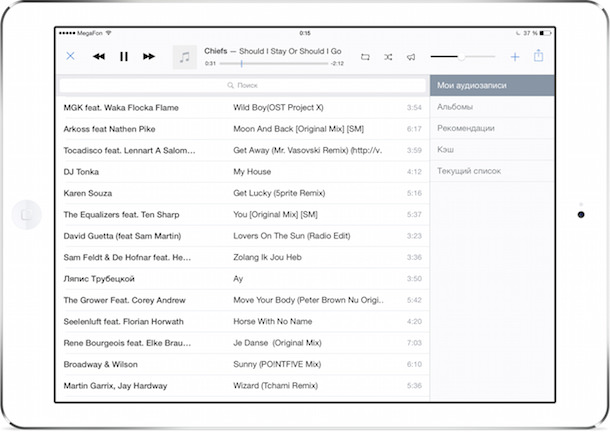610x432 pixels.
Task: Play Lovers On The Sun (Radio Edit)
Action: click(x=292, y=236)
